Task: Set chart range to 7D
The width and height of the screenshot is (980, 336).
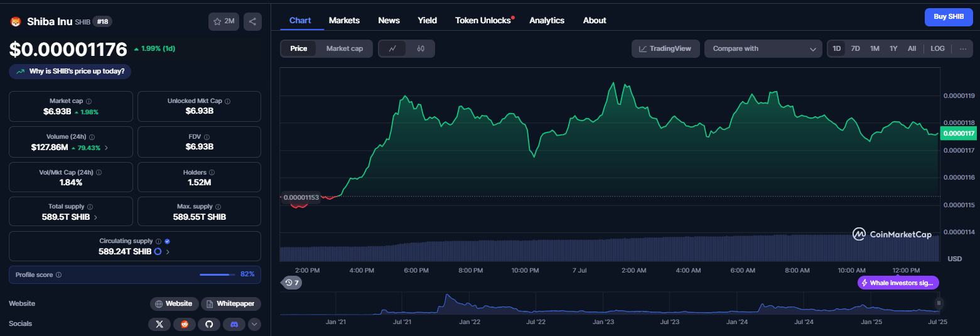Action: 855,48
